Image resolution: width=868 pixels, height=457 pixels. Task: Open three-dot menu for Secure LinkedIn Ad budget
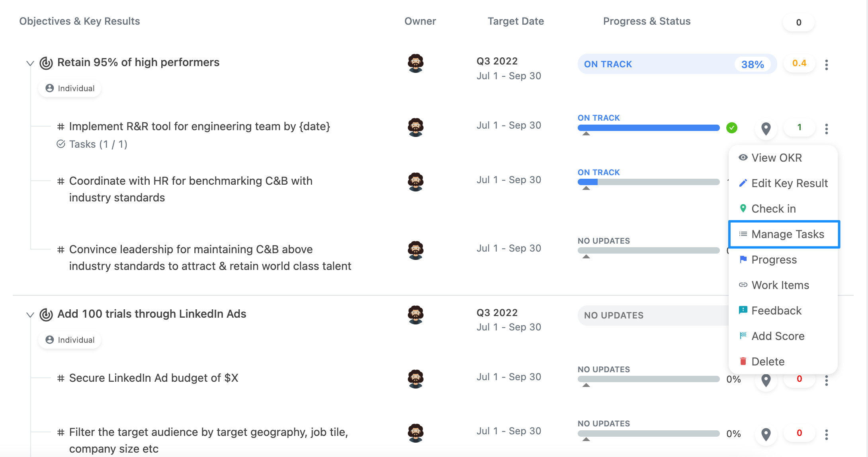click(827, 381)
